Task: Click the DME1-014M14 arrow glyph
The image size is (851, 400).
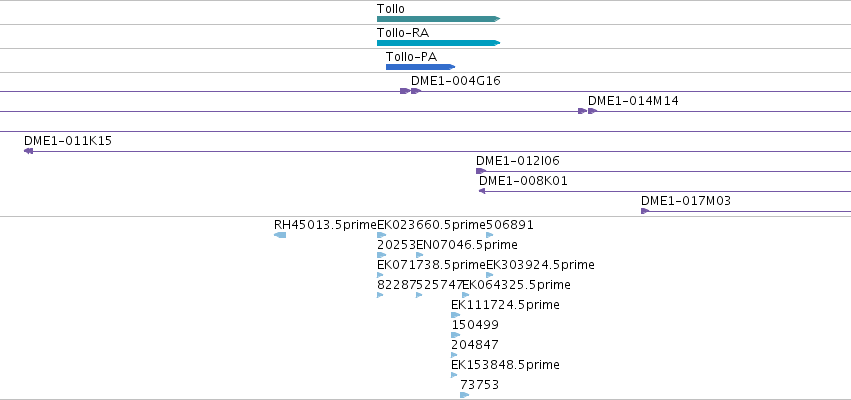Action: tap(588, 111)
